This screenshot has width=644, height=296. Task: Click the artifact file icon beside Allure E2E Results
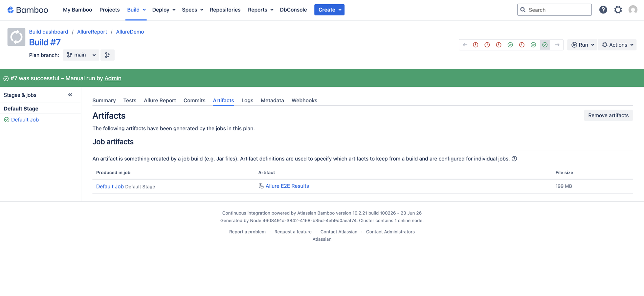pyautogui.click(x=261, y=186)
